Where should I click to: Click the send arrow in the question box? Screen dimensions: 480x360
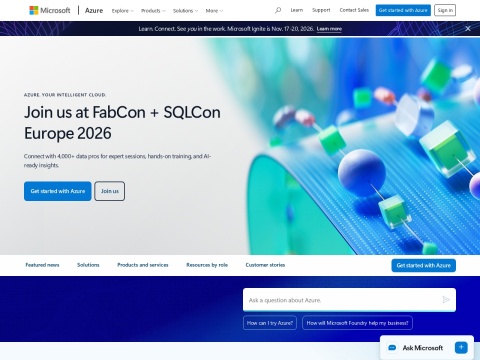446,300
